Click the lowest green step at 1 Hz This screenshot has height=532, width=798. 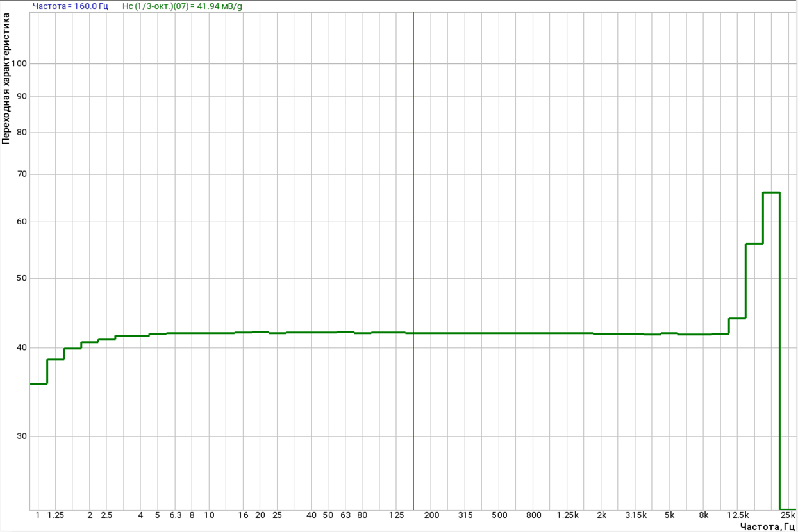tap(38, 383)
